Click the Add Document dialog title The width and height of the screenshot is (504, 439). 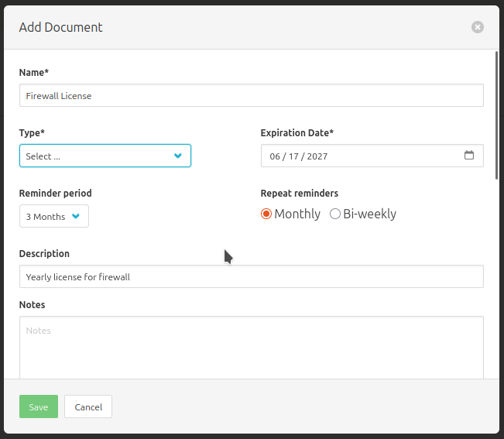click(x=61, y=27)
